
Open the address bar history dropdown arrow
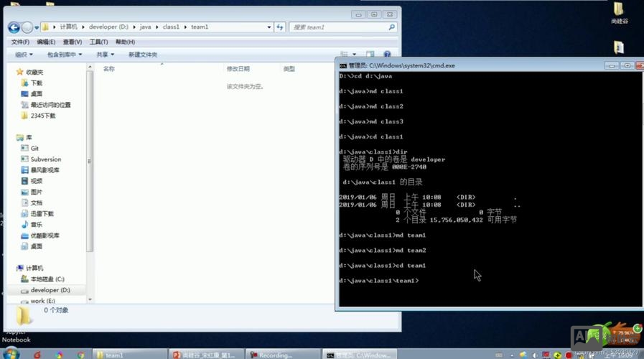pos(270,27)
